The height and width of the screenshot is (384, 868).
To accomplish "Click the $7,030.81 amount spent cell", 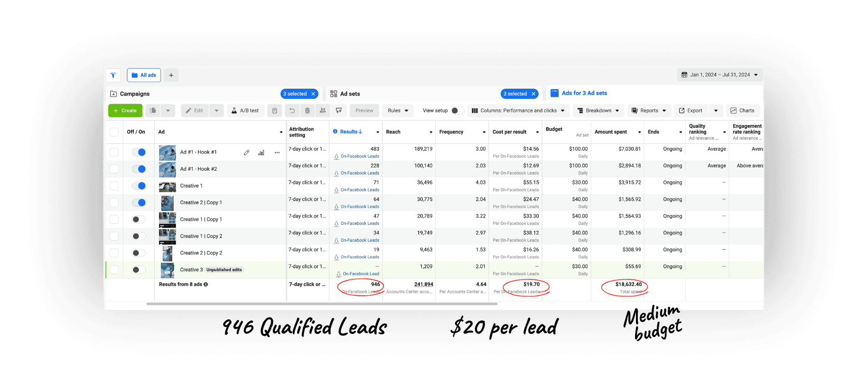I will coord(630,149).
